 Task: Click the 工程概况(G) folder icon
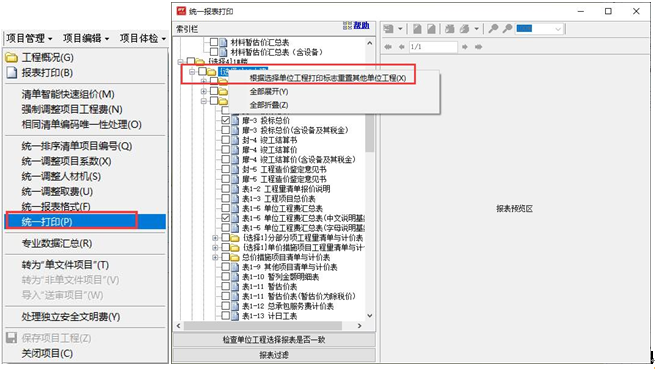pyautogui.click(x=12, y=57)
